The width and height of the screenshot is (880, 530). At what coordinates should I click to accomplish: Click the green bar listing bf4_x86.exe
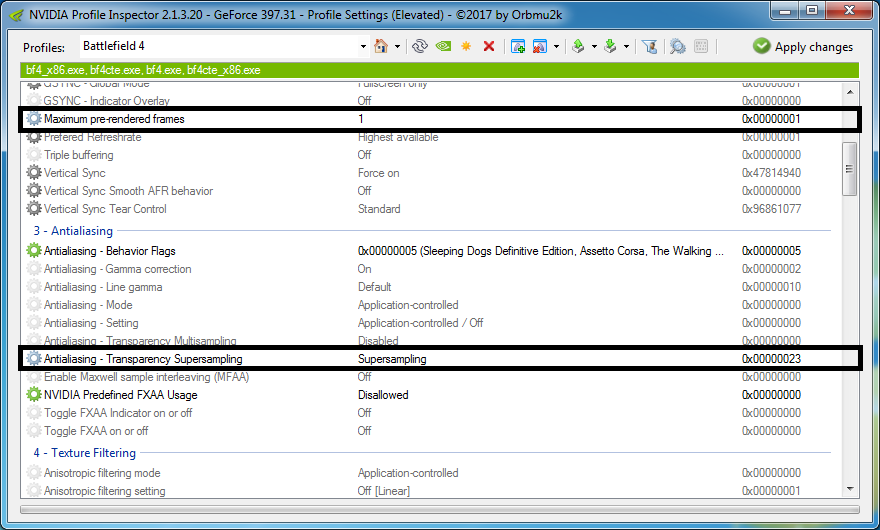(439, 70)
